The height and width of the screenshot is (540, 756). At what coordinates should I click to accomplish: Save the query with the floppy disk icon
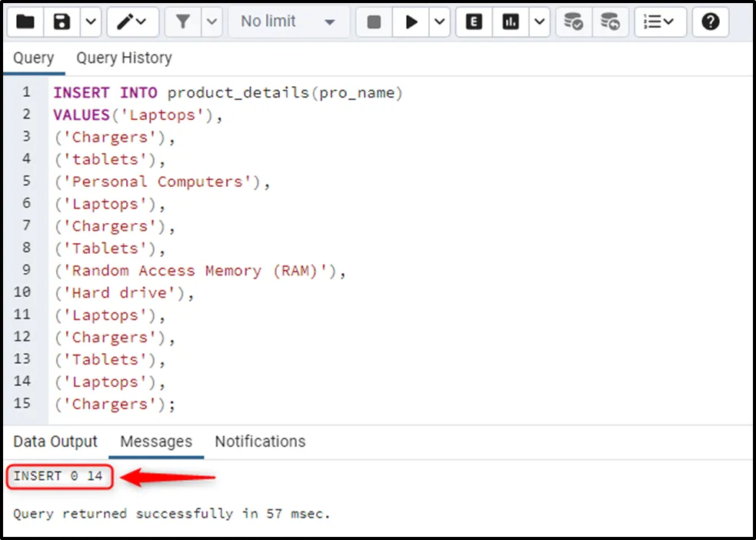point(62,22)
